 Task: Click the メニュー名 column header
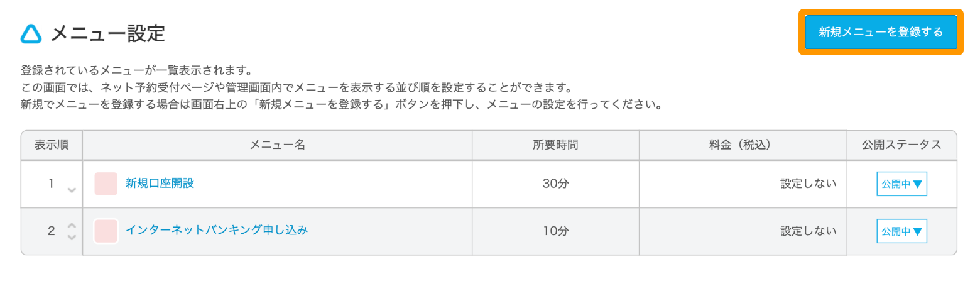[277, 145]
